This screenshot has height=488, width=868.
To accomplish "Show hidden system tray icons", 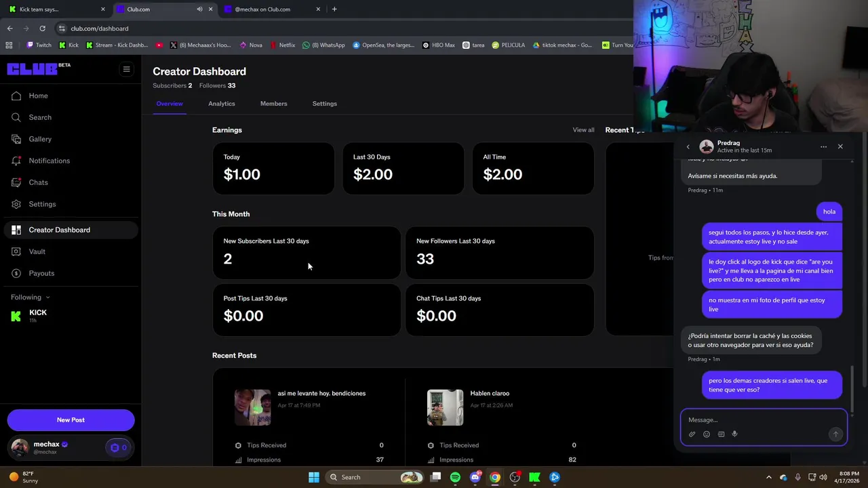I will pyautogui.click(x=768, y=477).
